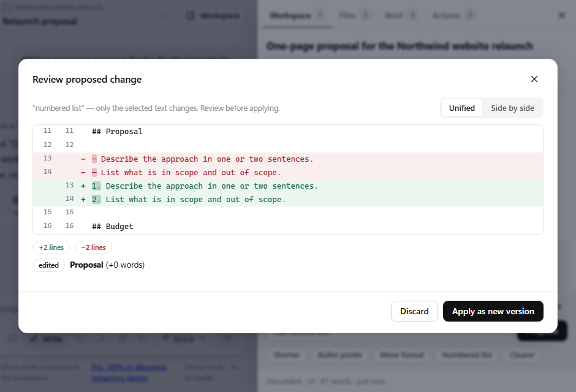
Task: Open the Quick mode dropdown
Action: point(183,339)
